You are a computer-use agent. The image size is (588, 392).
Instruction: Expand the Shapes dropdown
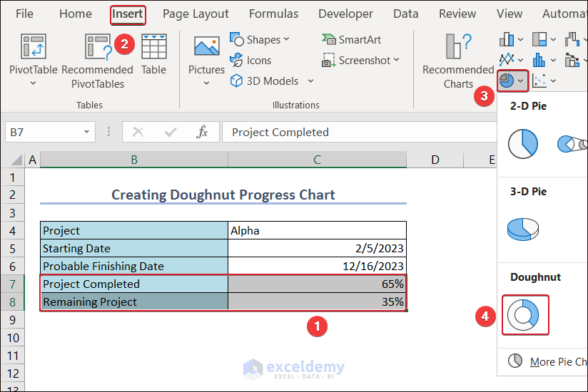(x=260, y=40)
